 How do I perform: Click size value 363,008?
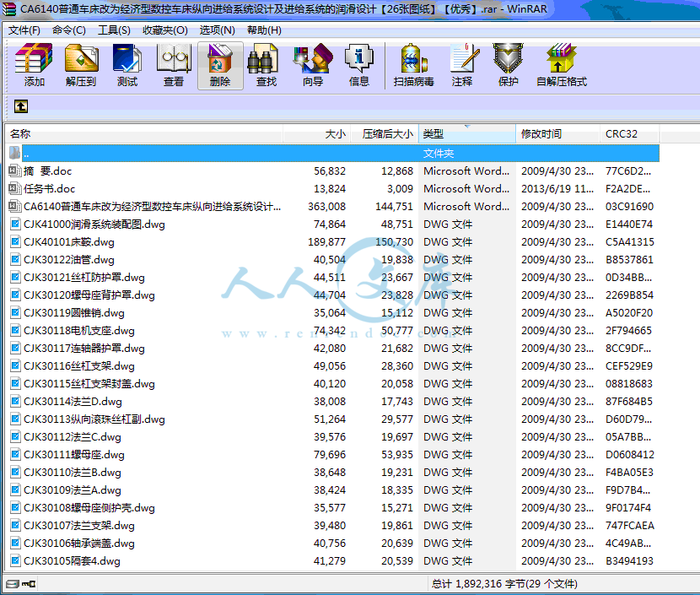pos(326,207)
